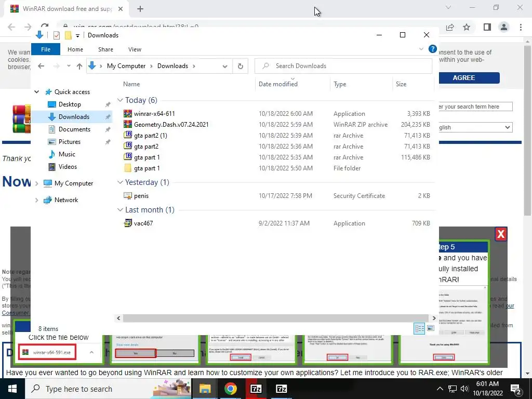
Task: Open the Share ribbon tab
Action: [x=105, y=49]
